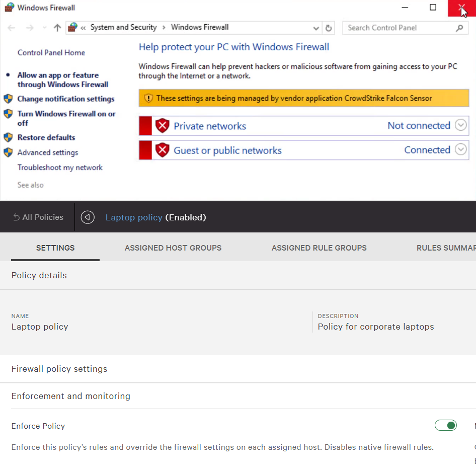Expand the Private networks section
Viewport: 476px width, 476px height.
pos(460,125)
